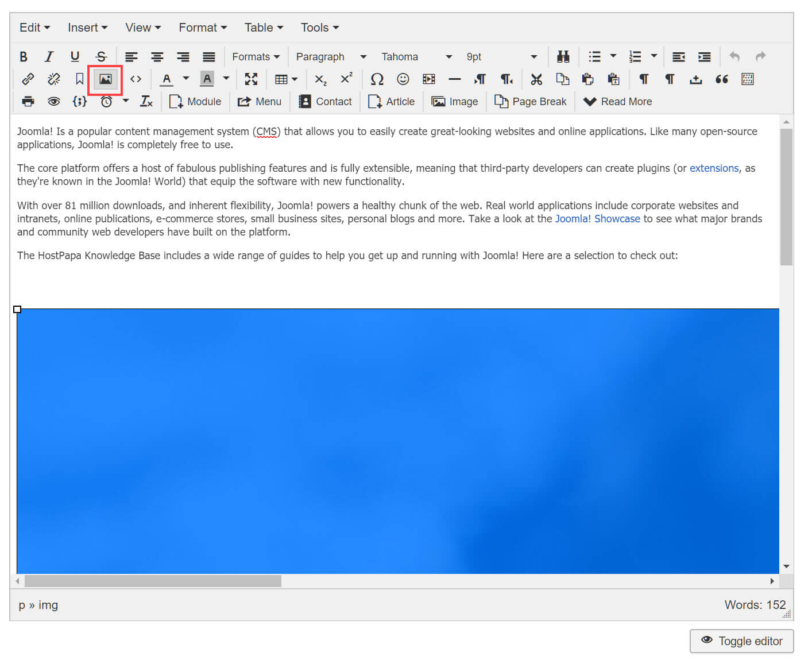The height and width of the screenshot is (671, 812).
Task: Open text color picker arrow
Action: (186, 79)
